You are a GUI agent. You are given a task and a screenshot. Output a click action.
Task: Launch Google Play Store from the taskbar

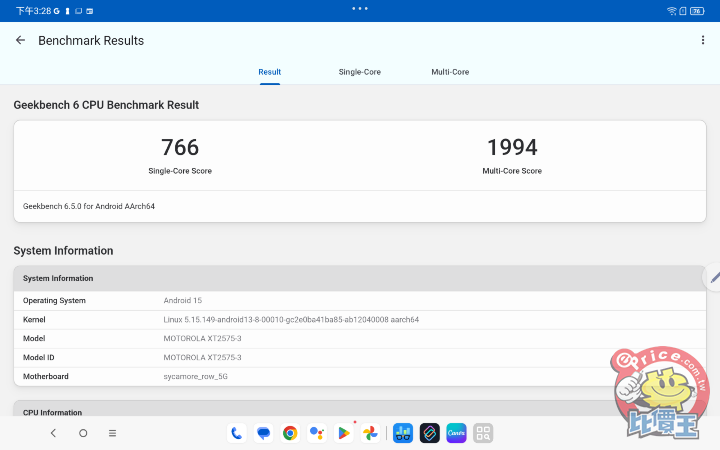(x=343, y=433)
